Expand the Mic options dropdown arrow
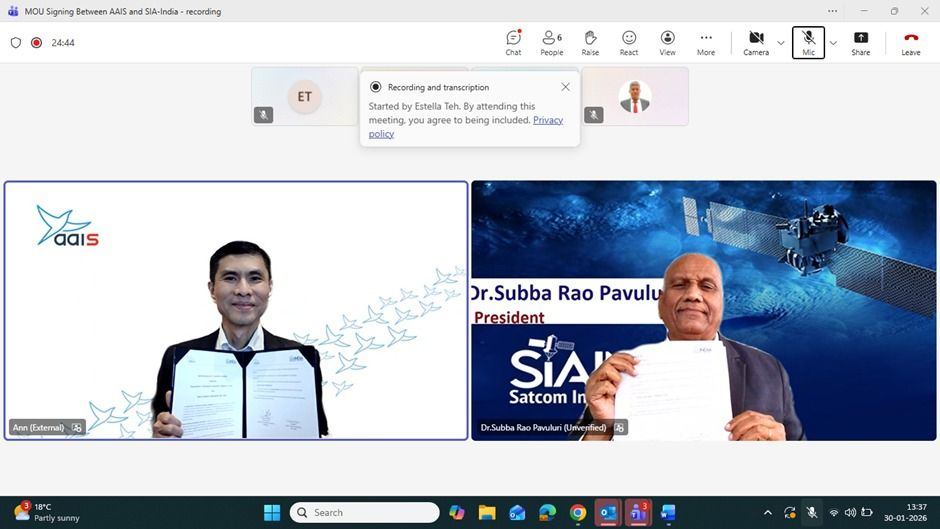940x529 pixels. tap(833, 43)
